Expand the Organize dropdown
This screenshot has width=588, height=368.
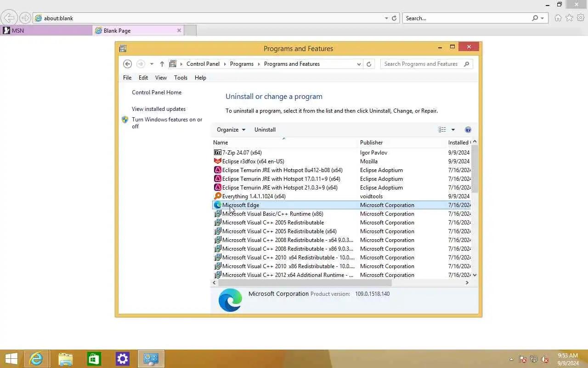(x=231, y=130)
